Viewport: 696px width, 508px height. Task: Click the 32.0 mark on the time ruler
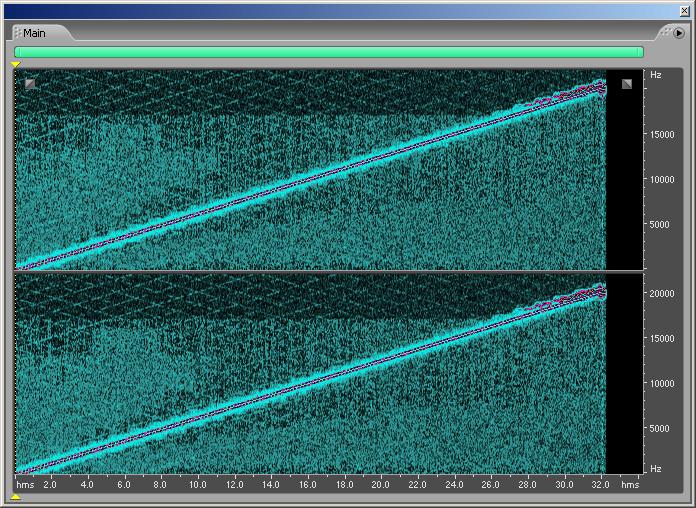(x=601, y=484)
